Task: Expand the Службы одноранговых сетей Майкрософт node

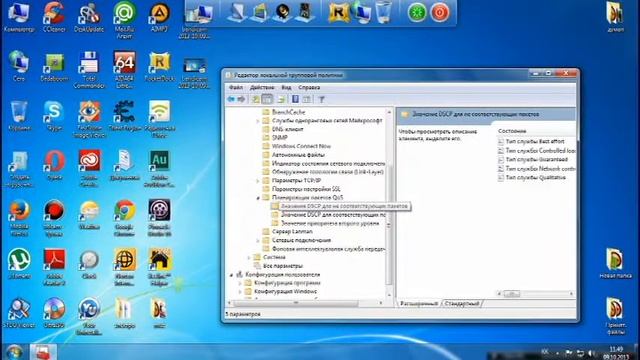Action: click(x=258, y=121)
